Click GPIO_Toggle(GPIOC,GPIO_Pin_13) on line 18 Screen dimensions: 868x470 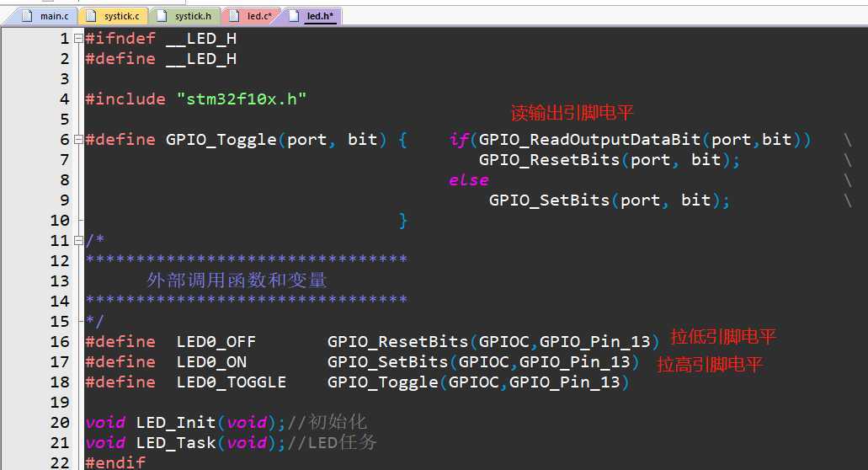point(478,382)
